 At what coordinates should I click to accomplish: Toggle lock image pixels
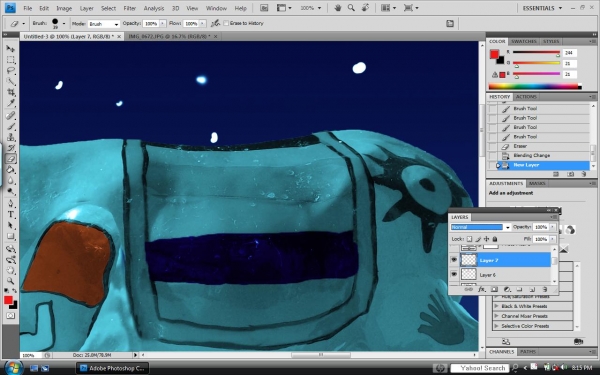(x=478, y=239)
